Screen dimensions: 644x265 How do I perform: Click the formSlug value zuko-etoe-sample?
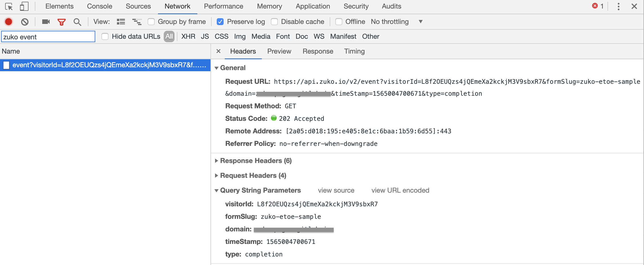[291, 217]
